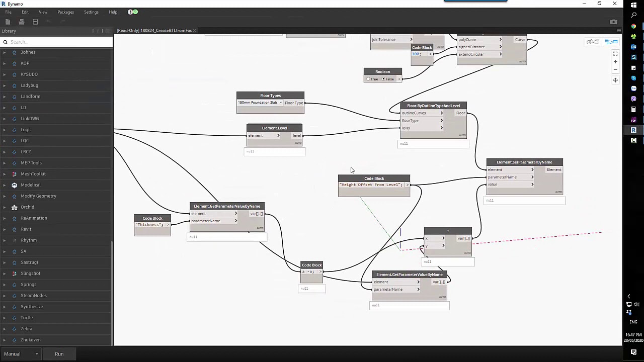
Task: Expand the Ladybug library category
Action: coord(5,85)
